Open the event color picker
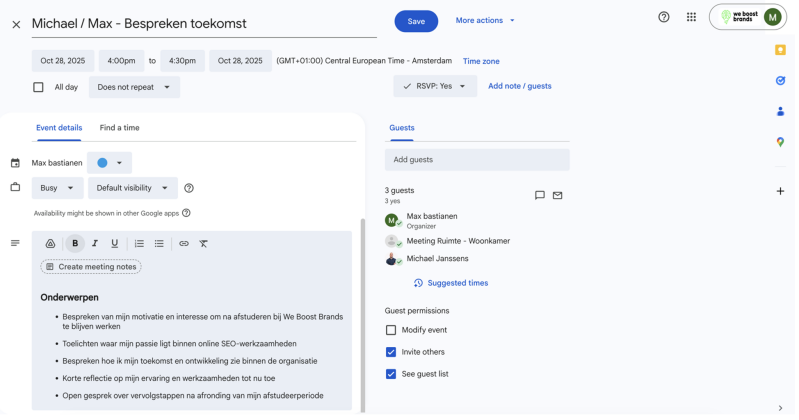 (x=109, y=162)
